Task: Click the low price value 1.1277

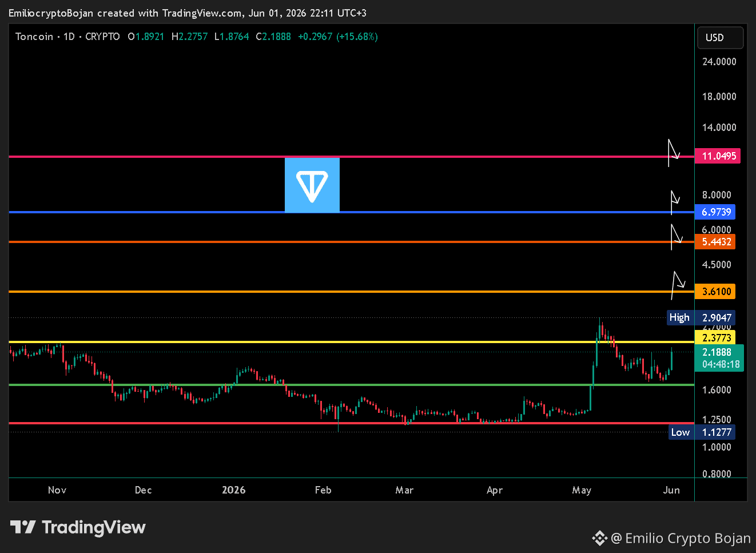Action: [x=715, y=432]
